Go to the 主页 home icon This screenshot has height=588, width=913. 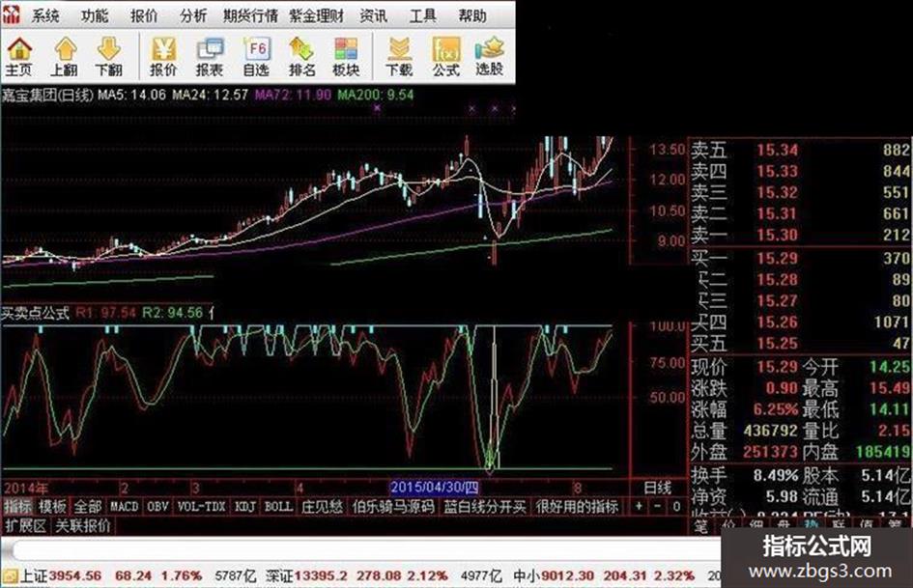point(19,56)
